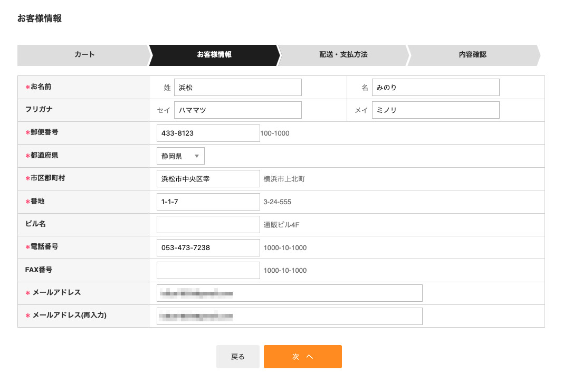
Task: Focus the セイ furigana field
Action: [237, 110]
